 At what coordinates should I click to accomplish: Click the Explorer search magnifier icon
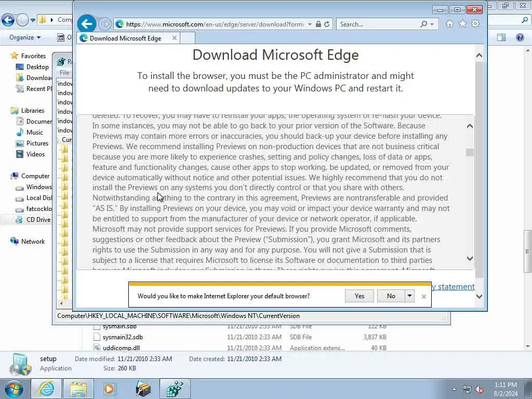pyautogui.click(x=525, y=20)
